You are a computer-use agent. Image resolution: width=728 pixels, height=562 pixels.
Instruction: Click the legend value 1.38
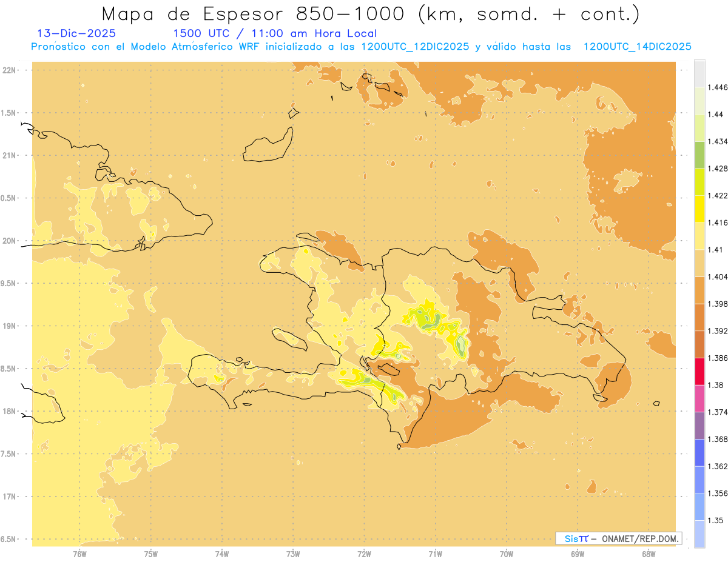(716, 385)
